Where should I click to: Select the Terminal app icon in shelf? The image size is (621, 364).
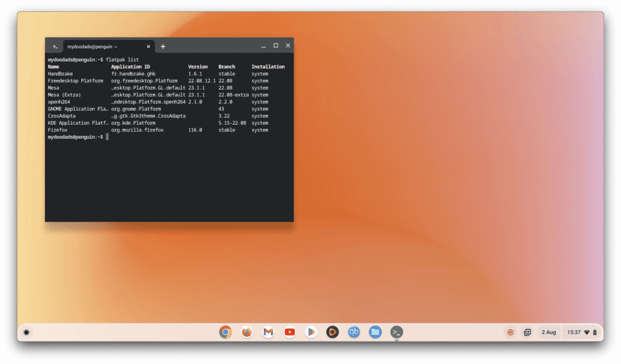397,332
